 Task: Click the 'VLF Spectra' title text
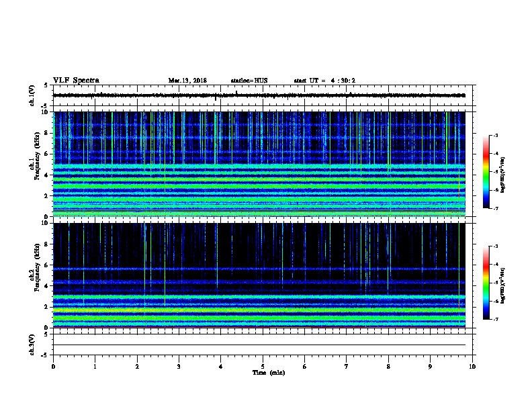tap(76, 81)
